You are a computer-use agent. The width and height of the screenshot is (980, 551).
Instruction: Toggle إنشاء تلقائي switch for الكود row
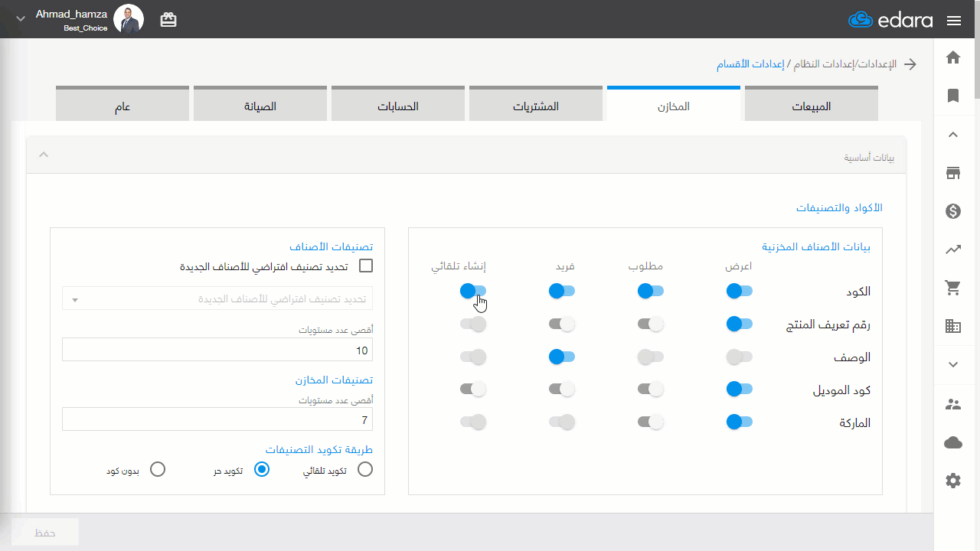473,291
